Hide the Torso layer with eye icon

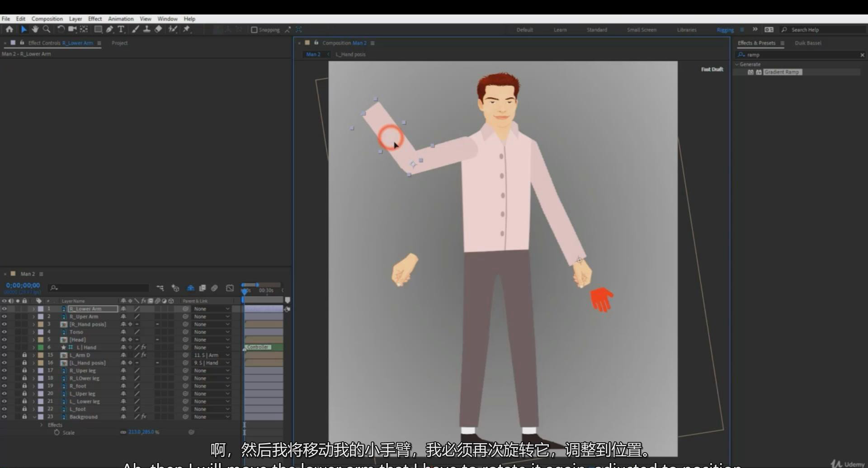click(4, 332)
